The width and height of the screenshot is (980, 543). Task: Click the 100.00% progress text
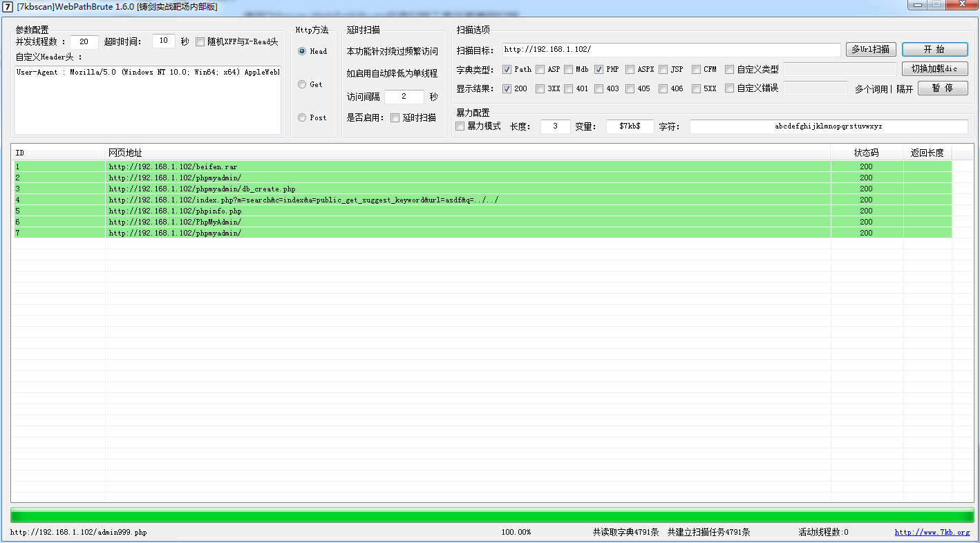[516, 533]
